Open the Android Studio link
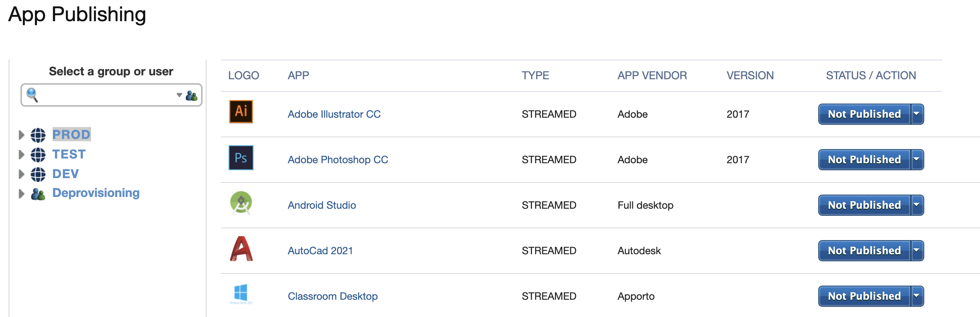Image resolution: width=980 pixels, height=317 pixels. tap(322, 205)
